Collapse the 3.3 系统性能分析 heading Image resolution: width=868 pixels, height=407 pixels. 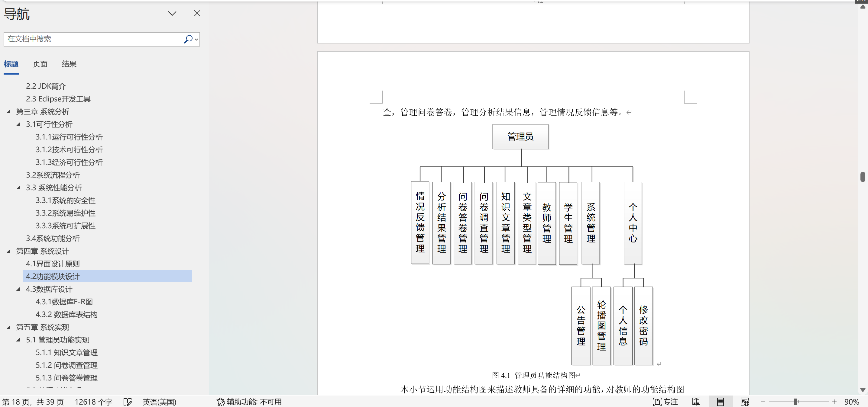point(18,187)
